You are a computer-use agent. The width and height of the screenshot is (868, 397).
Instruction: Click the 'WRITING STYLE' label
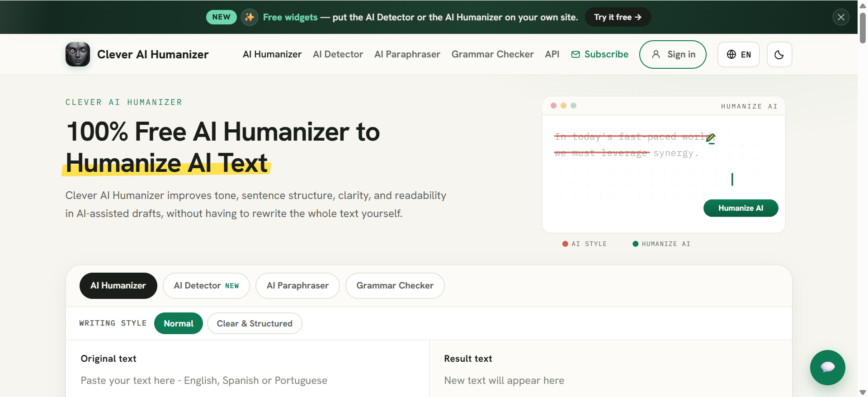coord(113,323)
